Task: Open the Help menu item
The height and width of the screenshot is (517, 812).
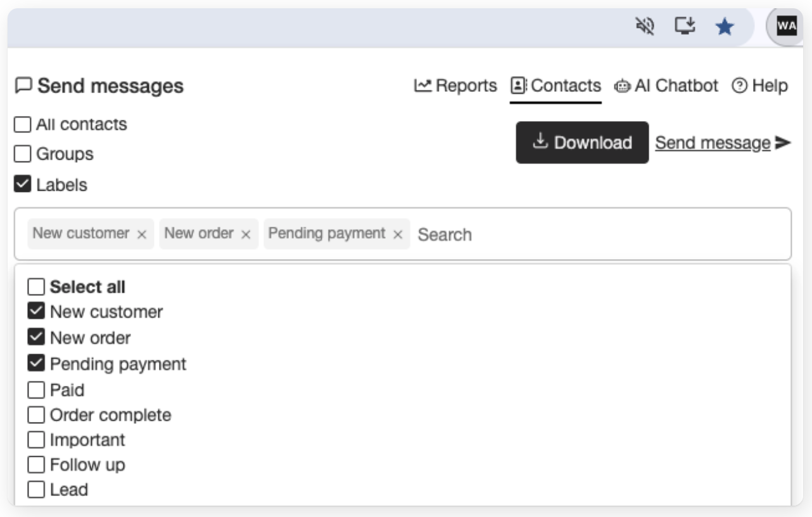Action: 760,86
